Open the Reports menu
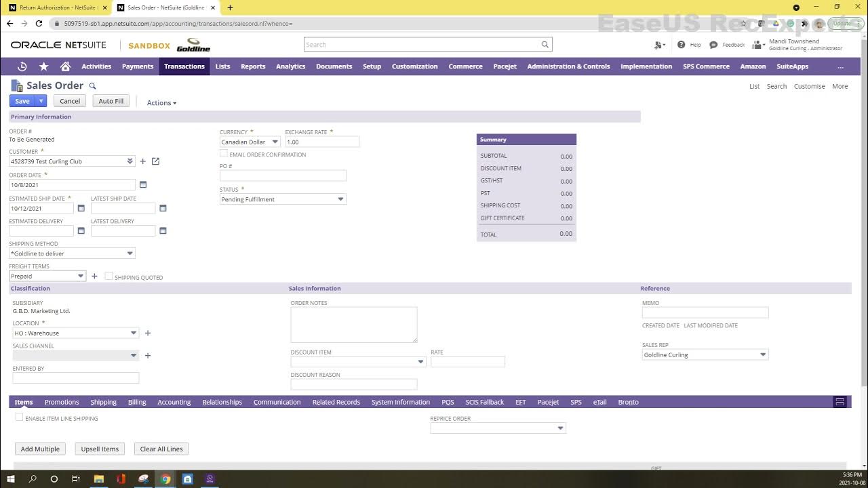Image resolution: width=868 pixels, height=488 pixels. tap(253, 66)
